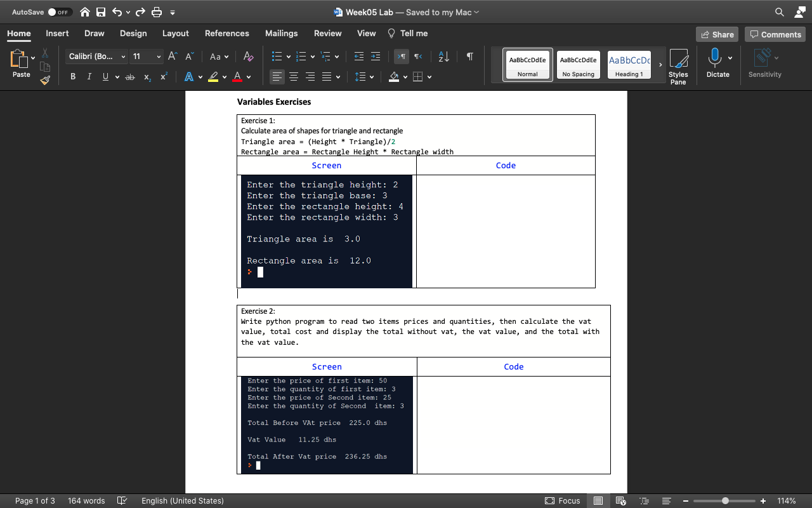The height and width of the screenshot is (508, 812).
Task: Undo the last action
Action: (x=117, y=12)
